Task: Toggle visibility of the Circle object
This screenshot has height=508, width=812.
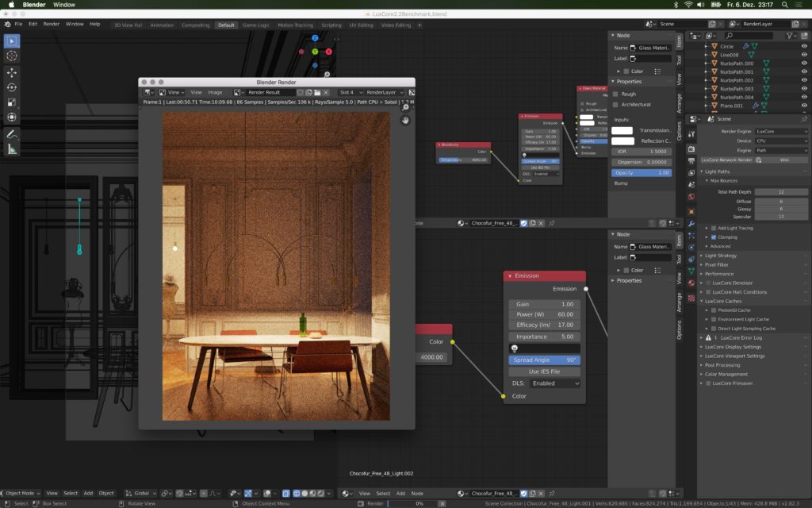Action: coord(804,46)
